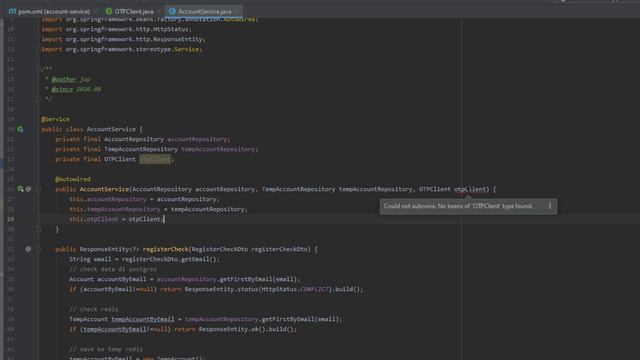Close the AccountService.java tab
The height and width of the screenshot is (360, 640).
point(237,11)
